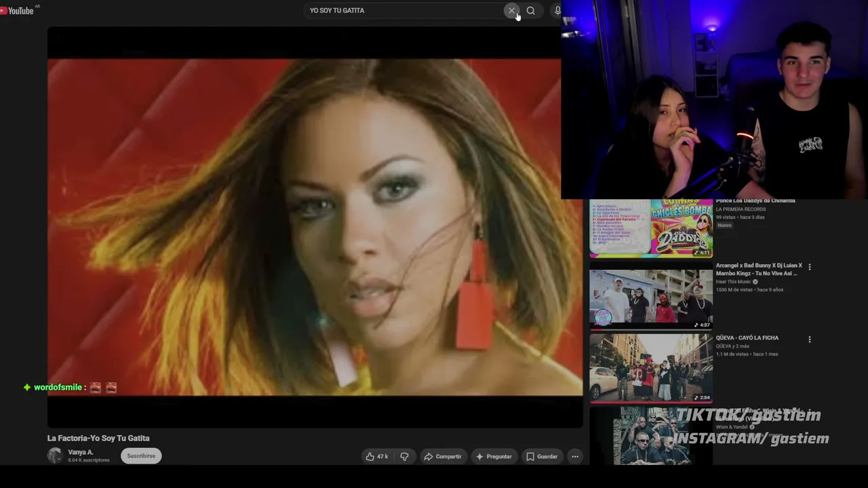Subscribe using the Suscribirse button
Screen dimensions: 868x488
141,455
